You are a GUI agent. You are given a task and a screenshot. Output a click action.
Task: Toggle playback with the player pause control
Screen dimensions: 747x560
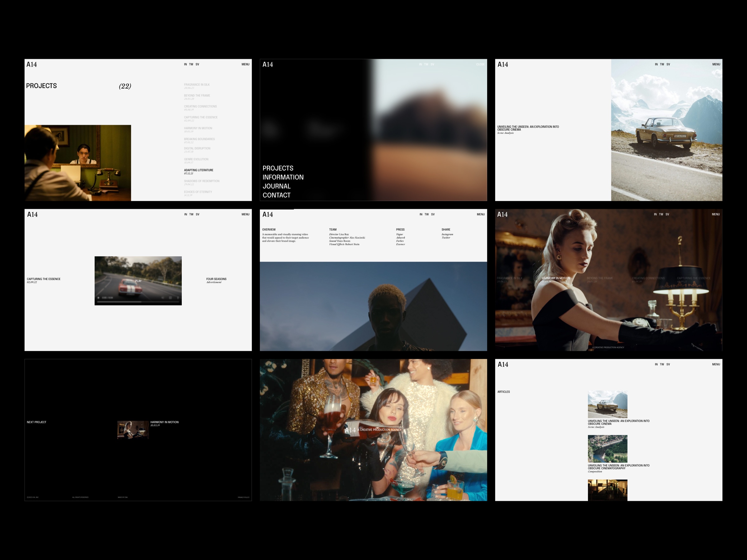click(99, 299)
